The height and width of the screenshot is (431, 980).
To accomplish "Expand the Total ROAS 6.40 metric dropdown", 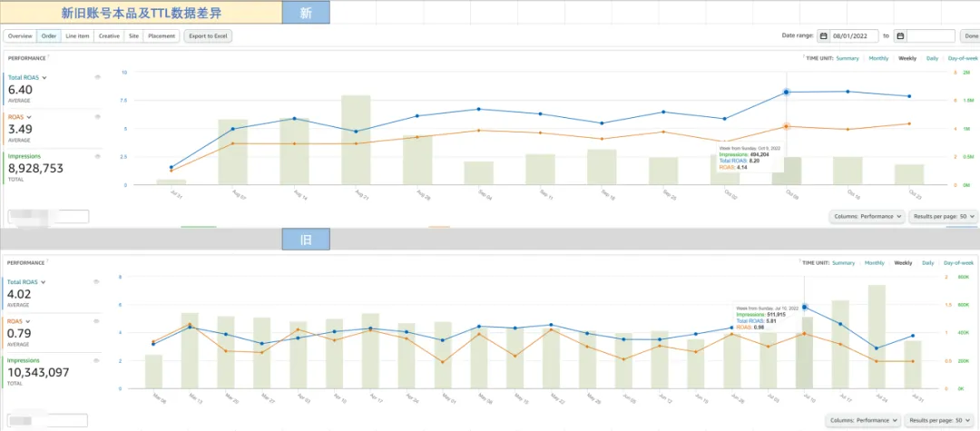I will (x=44, y=78).
